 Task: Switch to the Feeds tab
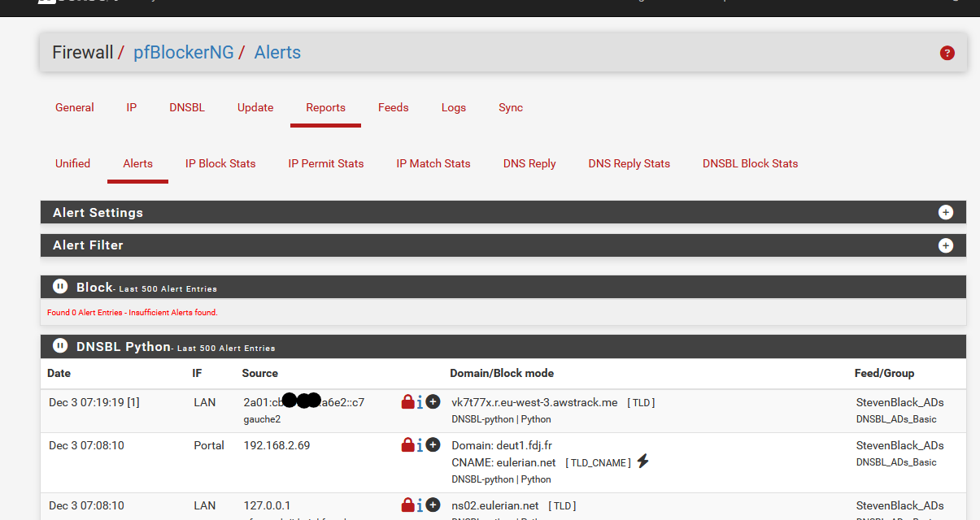[393, 107]
